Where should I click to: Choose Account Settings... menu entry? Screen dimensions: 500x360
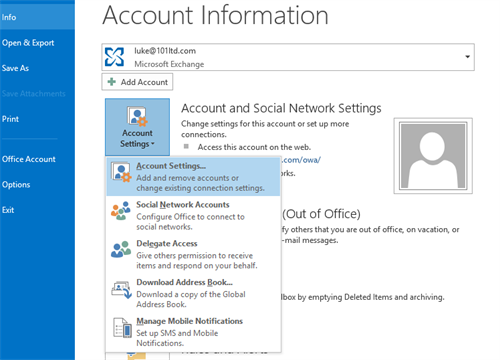(193, 177)
